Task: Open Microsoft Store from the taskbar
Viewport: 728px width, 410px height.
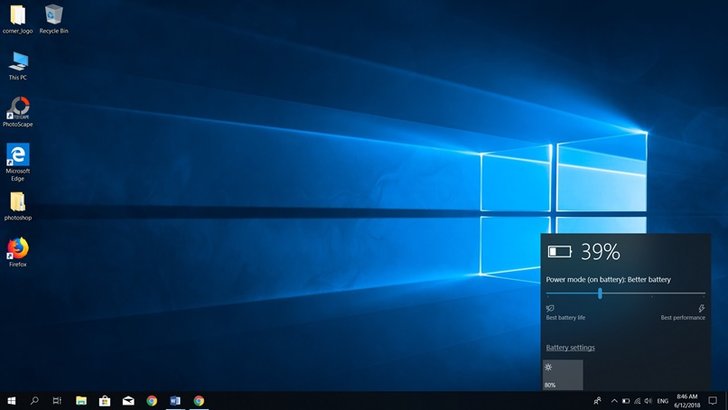Action: pos(105,401)
